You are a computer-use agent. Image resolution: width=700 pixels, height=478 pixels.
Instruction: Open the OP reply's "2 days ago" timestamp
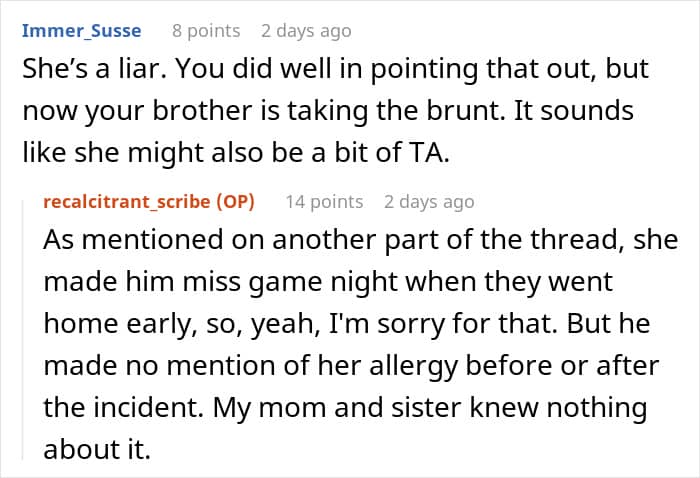tap(429, 202)
